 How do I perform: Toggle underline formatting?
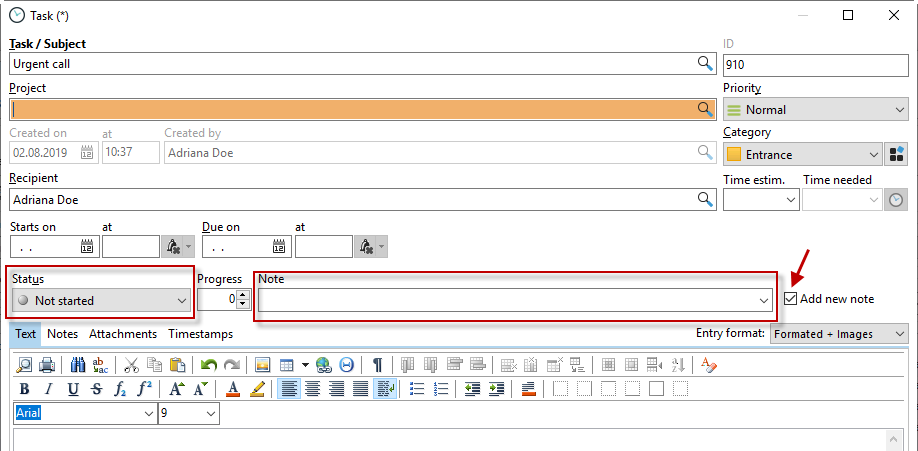73,389
